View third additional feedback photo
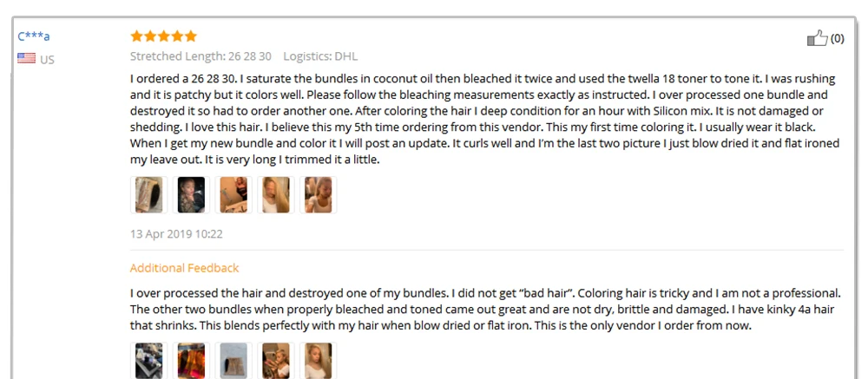868x379 pixels. pos(233,360)
